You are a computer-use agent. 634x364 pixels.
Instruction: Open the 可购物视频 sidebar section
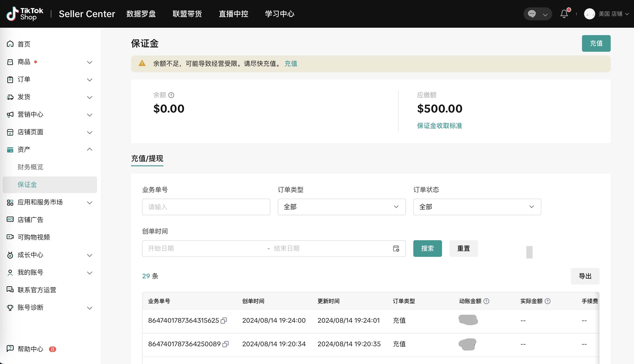pos(34,237)
